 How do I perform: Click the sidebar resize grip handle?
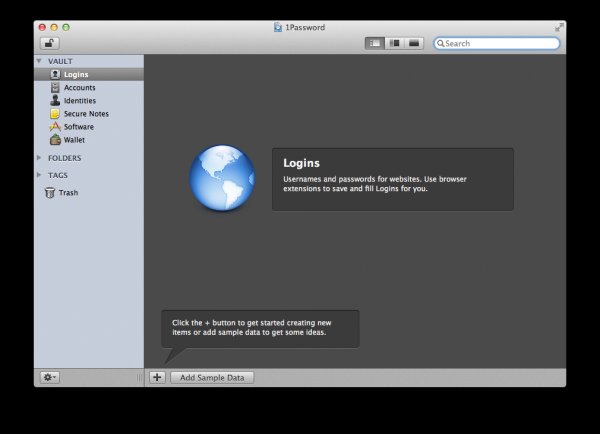[139, 377]
